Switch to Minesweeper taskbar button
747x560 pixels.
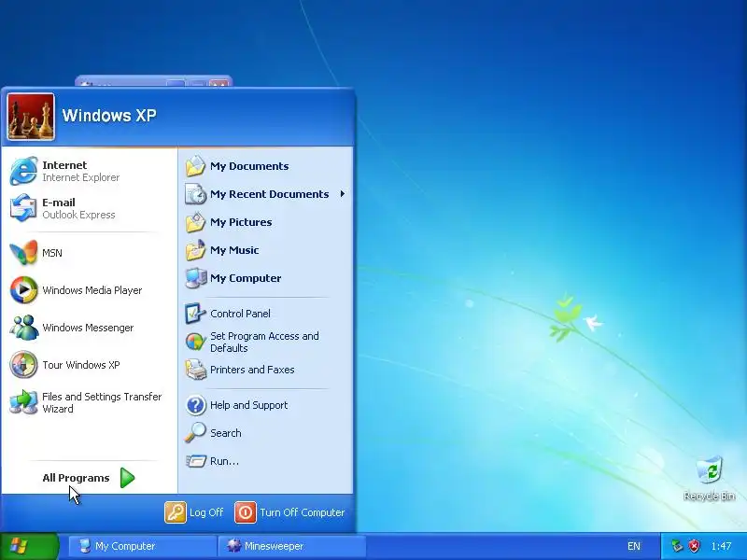point(291,546)
